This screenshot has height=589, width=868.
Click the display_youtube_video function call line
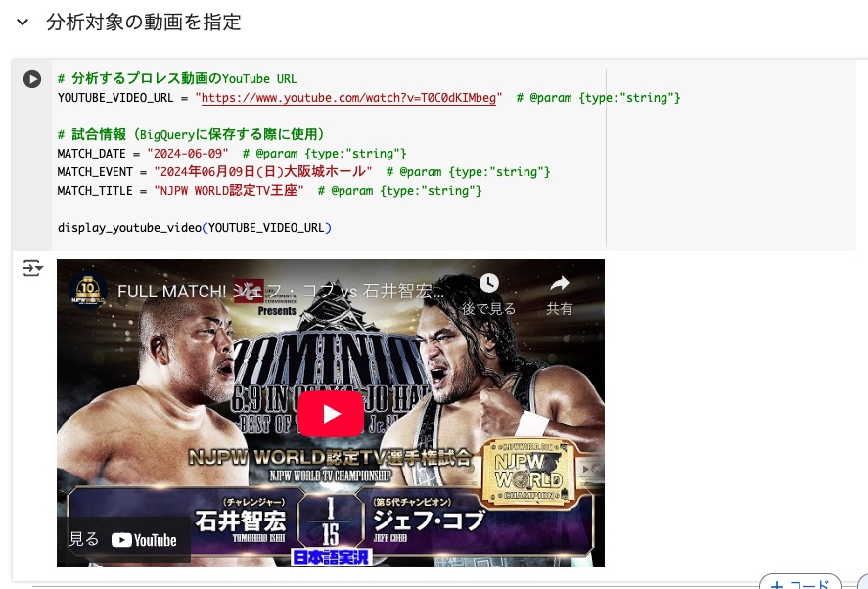point(195,228)
